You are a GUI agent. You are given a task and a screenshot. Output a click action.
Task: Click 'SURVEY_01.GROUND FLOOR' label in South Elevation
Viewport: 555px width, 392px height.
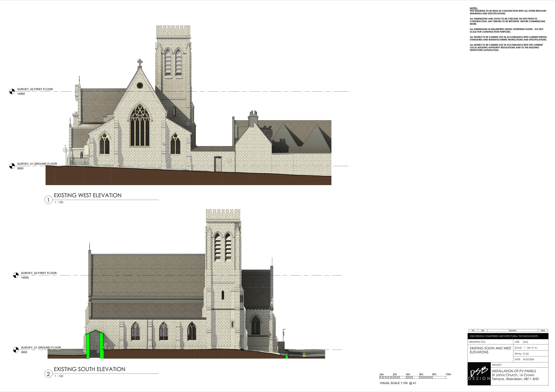[x=41, y=348]
